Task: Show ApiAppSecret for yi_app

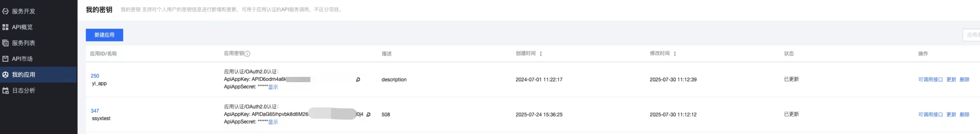Action: pyautogui.click(x=273, y=87)
